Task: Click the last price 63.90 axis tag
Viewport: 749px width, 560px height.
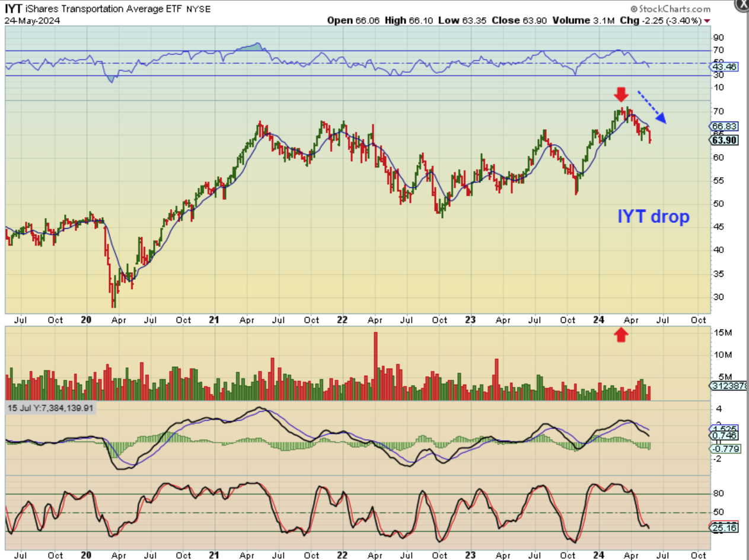Action: (x=724, y=140)
